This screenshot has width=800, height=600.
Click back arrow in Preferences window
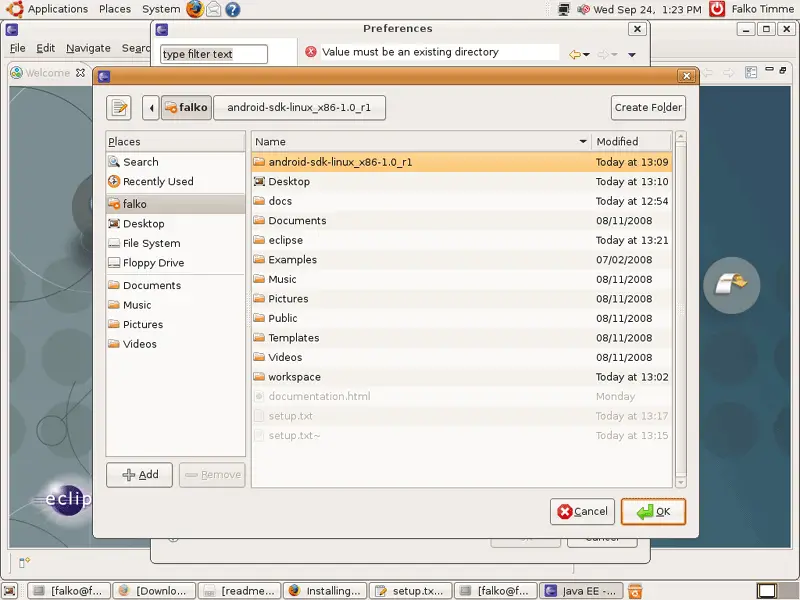coord(575,55)
